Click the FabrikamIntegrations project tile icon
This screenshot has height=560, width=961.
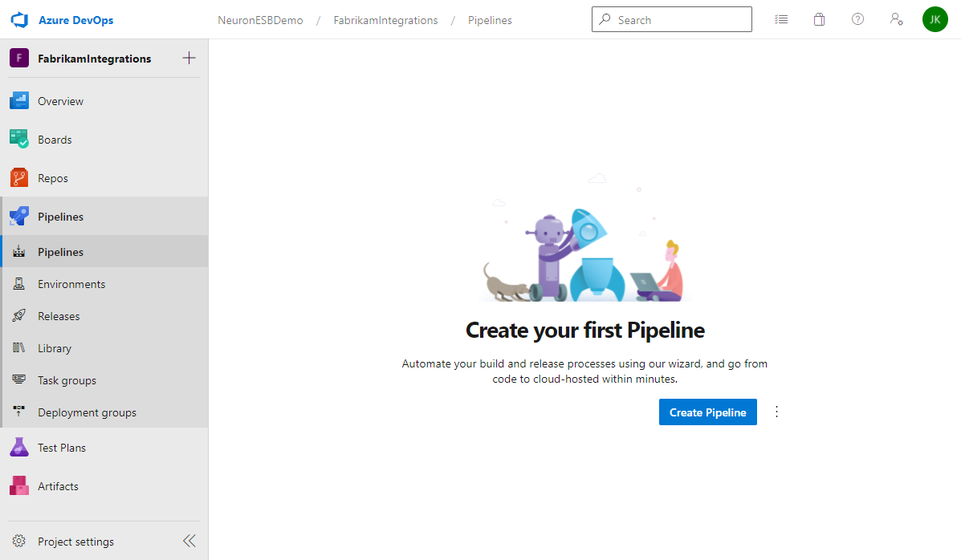point(19,59)
